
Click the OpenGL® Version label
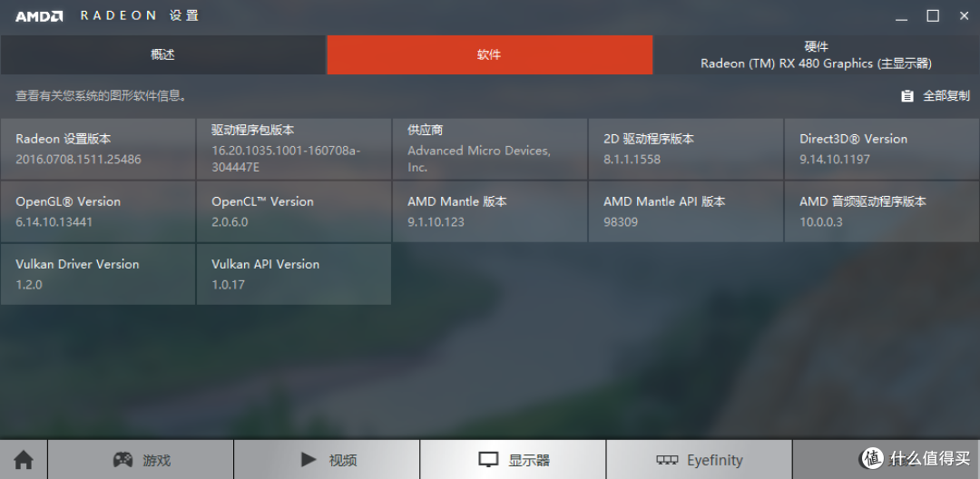[x=68, y=201]
